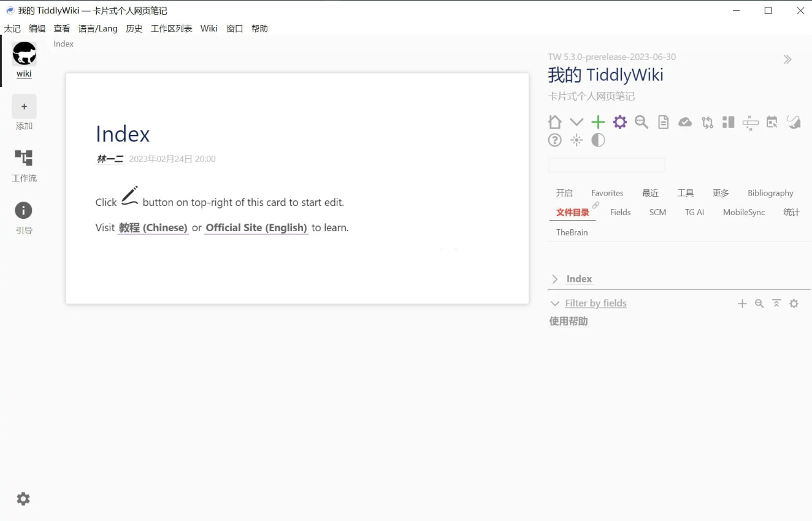This screenshot has height=521, width=812.
Task: Open the sync/import arrows icon
Action: point(707,122)
